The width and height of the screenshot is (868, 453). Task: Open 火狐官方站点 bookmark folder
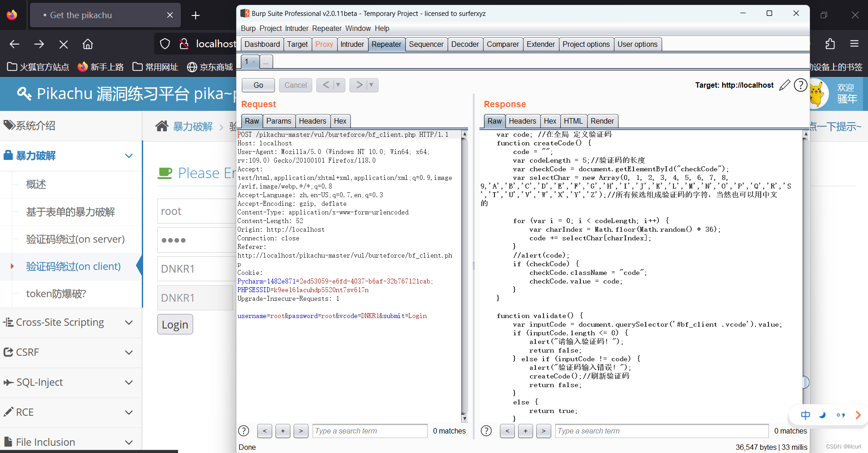click(38, 67)
